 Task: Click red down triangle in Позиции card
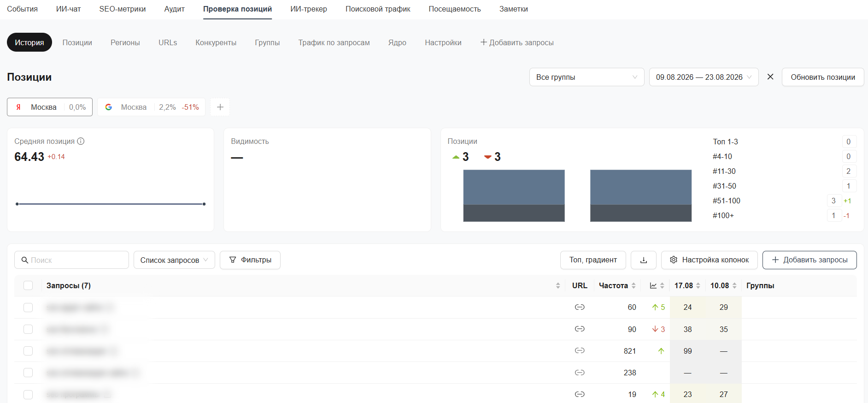[487, 157]
